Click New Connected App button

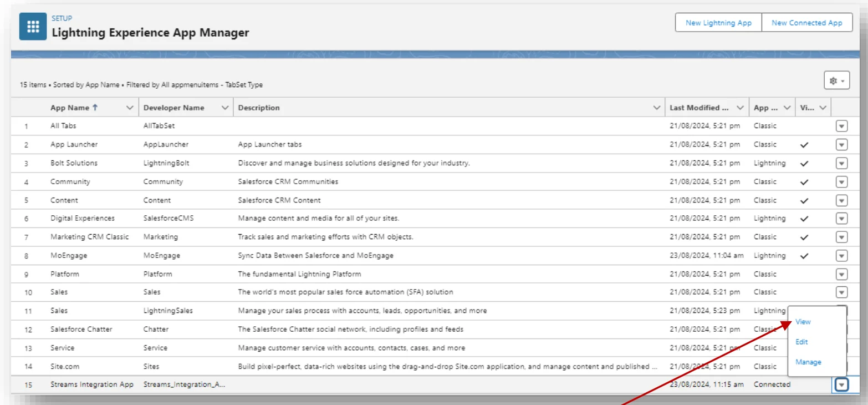tap(807, 23)
